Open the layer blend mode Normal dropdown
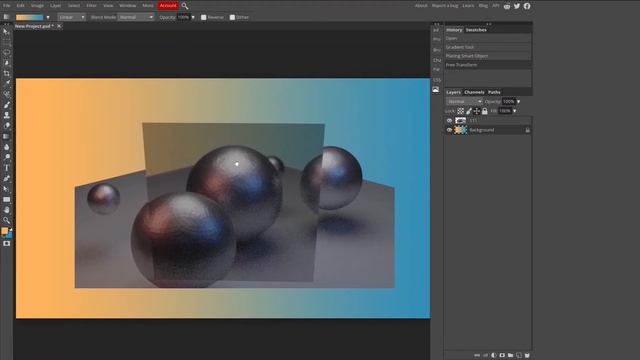Viewport: 640px width, 360px height. click(464, 101)
